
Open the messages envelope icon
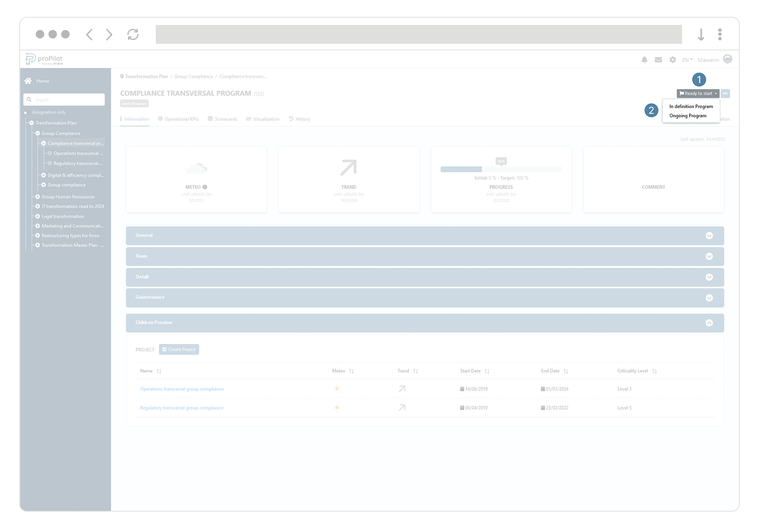coord(658,60)
